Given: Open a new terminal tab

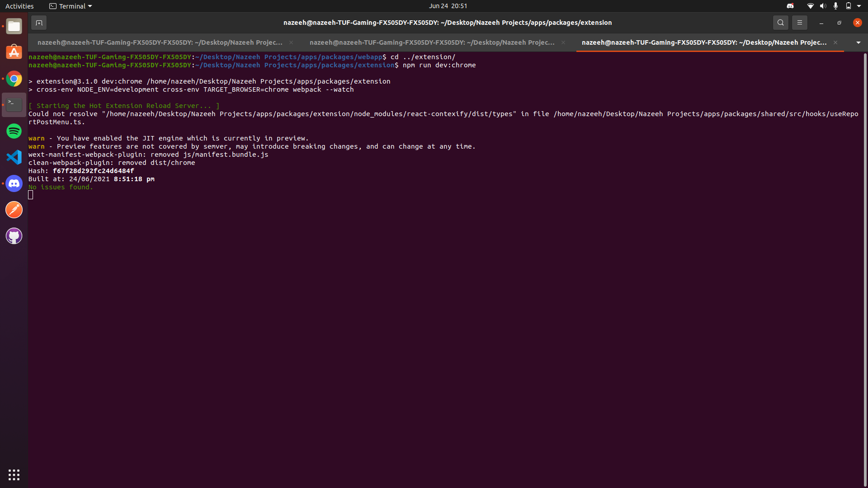Looking at the screenshot, I should [39, 23].
